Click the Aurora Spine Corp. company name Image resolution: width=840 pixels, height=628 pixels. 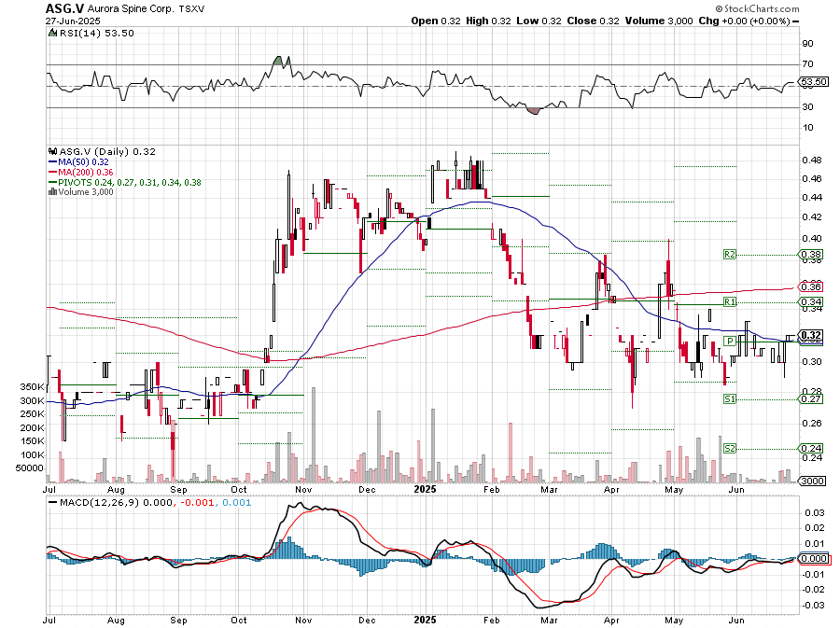[131, 9]
